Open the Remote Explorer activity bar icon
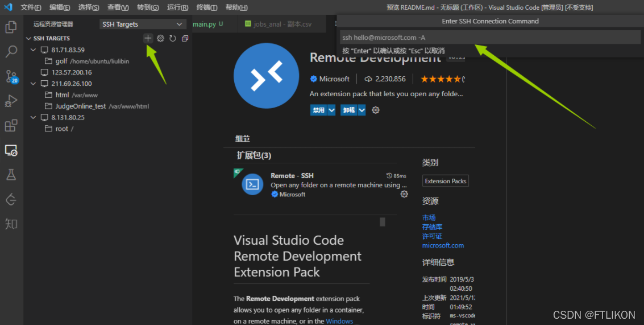 tap(11, 150)
